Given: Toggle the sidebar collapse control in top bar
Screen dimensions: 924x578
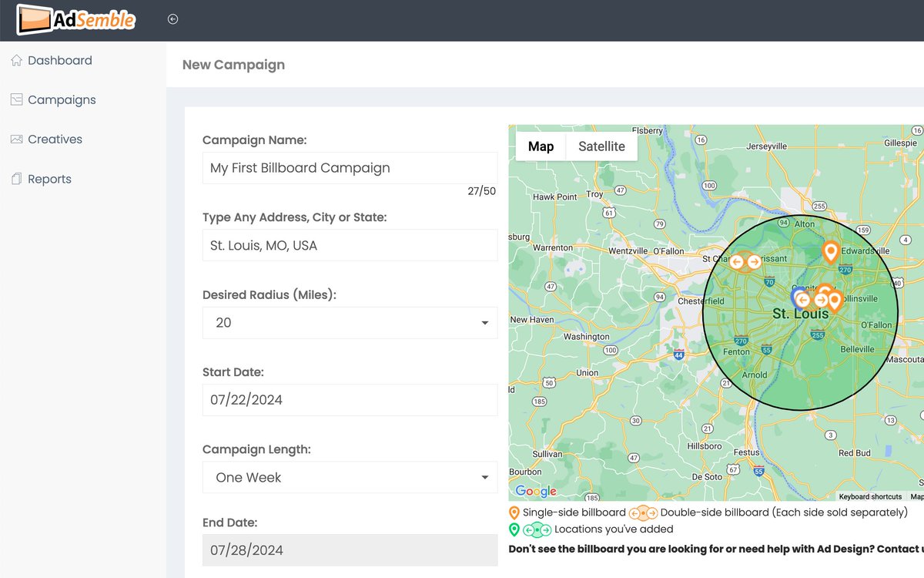Looking at the screenshot, I should (172, 18).
